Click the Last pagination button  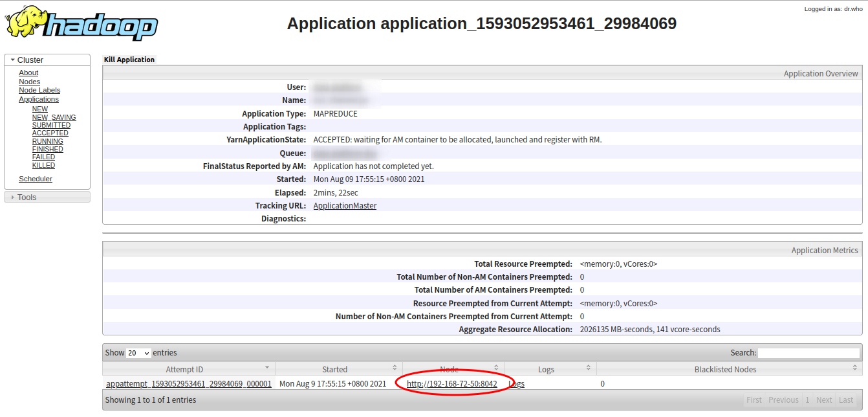click(x=846, y=400)
